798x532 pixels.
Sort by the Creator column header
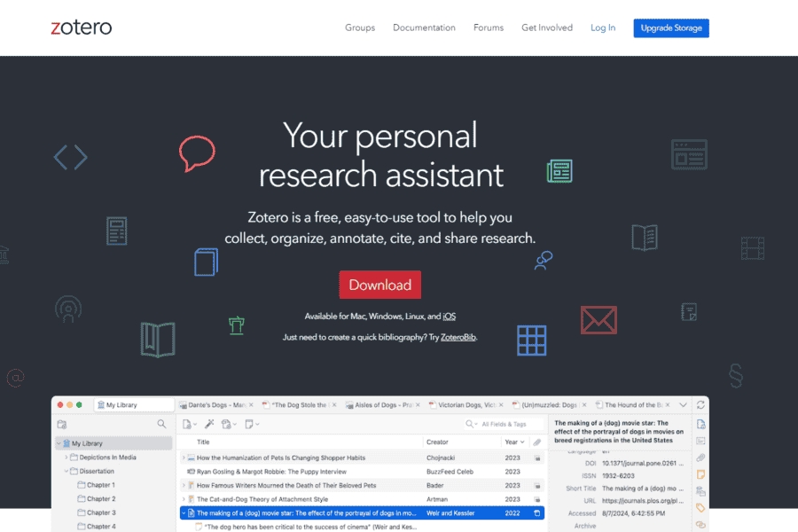(x=437, y=442)
